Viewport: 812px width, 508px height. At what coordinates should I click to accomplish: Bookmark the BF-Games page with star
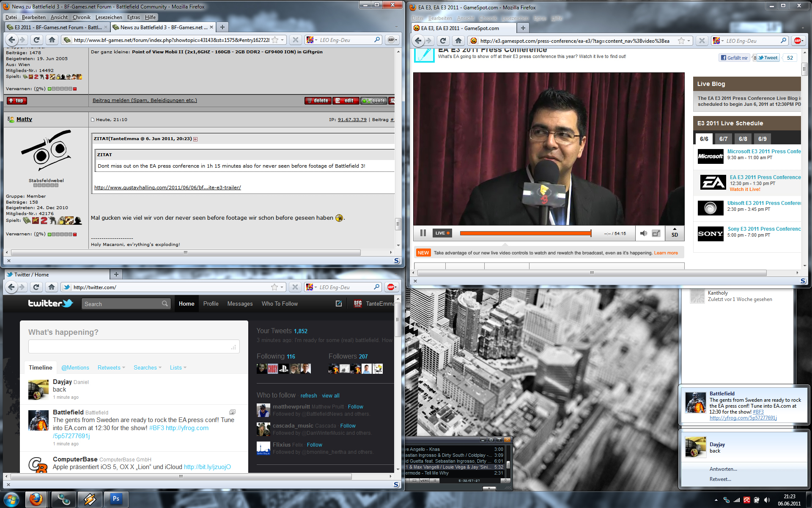click(x=275, y=40)
